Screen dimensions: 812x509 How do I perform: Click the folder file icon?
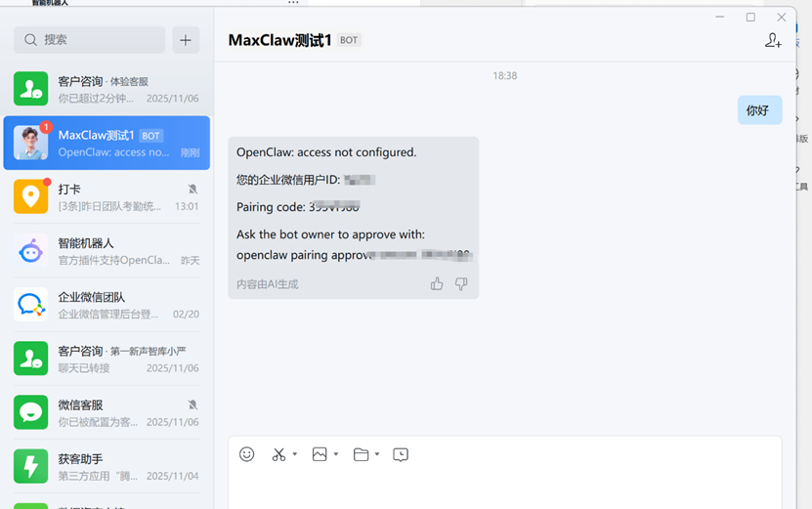(361, 454)
